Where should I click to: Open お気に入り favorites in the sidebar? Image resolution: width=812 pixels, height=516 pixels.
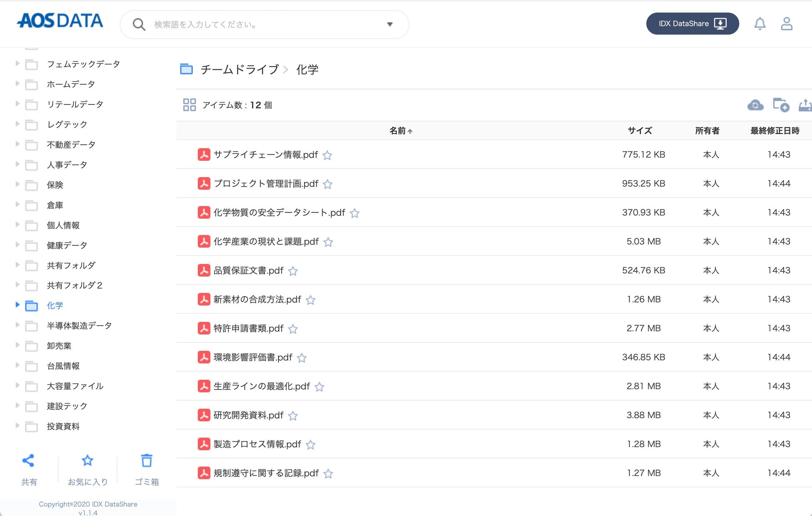(x=87, y=461)
